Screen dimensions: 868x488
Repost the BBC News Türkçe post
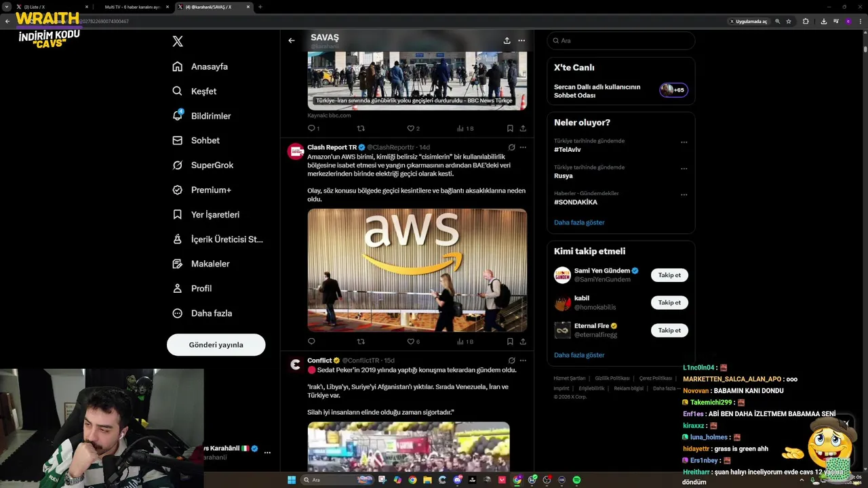point(361,128)
